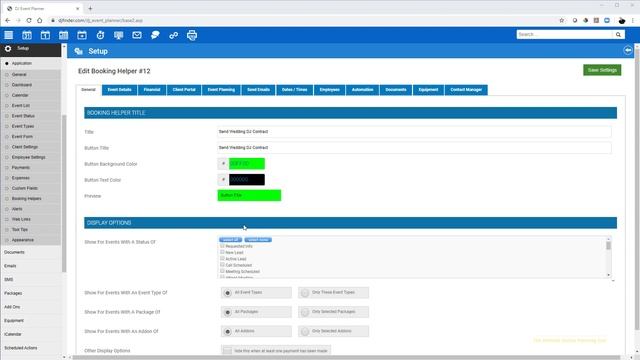Click the chain link toolbar icon

point(173,35)
